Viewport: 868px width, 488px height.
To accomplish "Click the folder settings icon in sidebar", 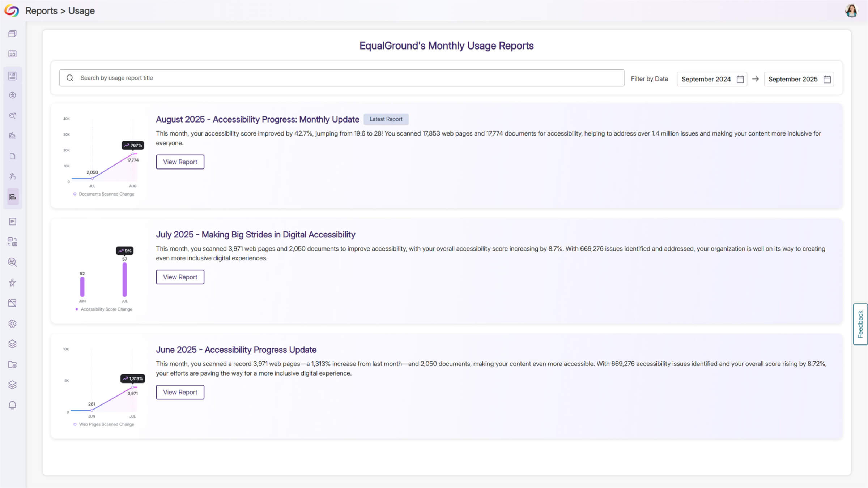I will click(x=12, y=365).
